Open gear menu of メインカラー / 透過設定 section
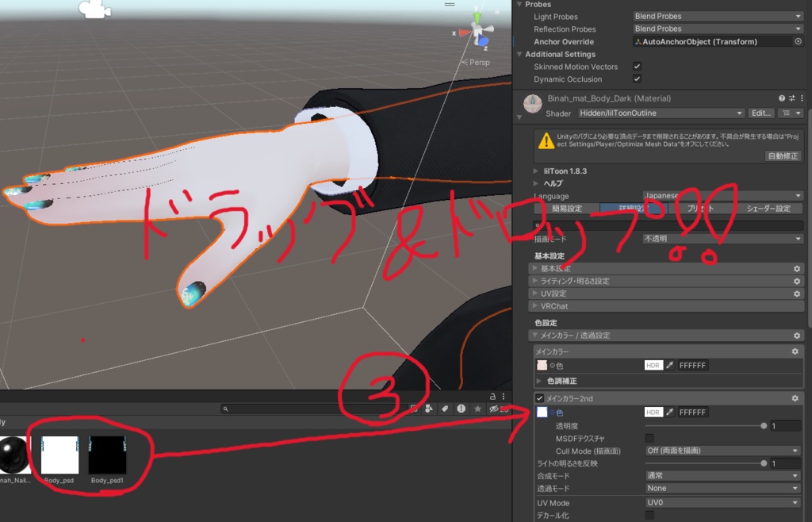This screenshot has height=522, width=812. pyautogui.click(x=796, y=336)
